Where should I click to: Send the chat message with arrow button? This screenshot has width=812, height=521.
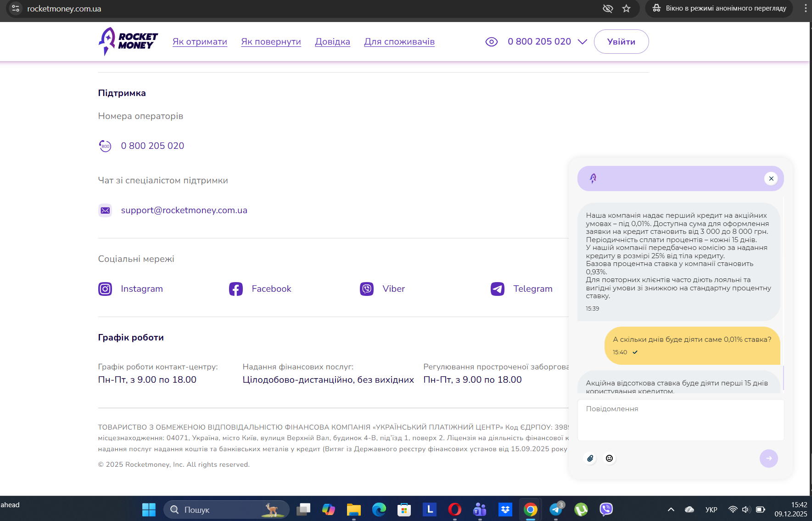[x=769, y=459]
